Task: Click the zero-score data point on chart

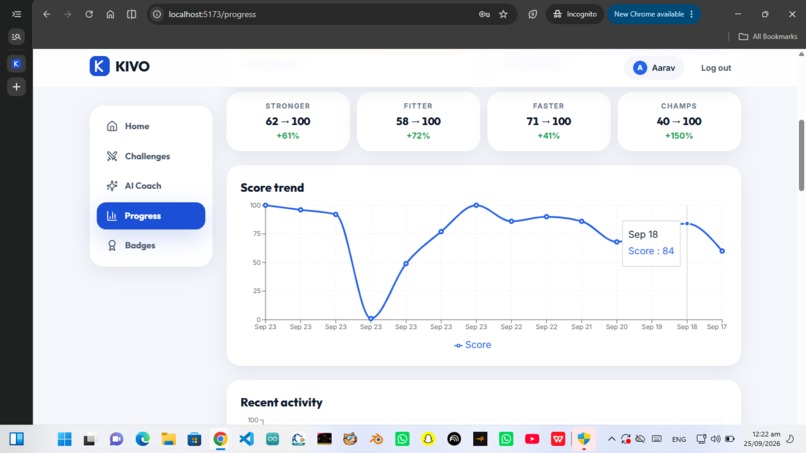Action: click(x=371, y=319)
